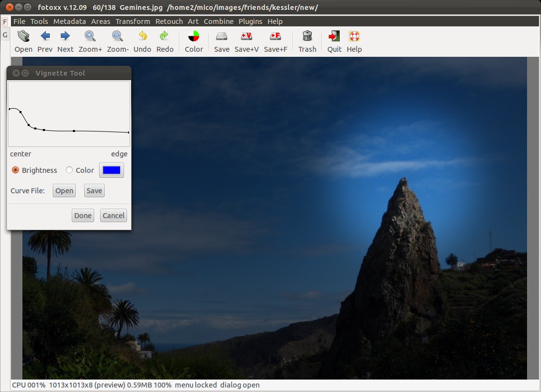Cancel the Vignette Tool dialog
This screenshot has height=392, width=541.
(114, 216)
